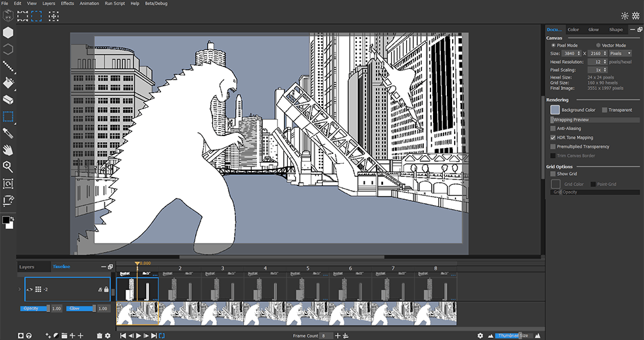Expand layer -2 with the chevron arrow

tap(19, 289)
